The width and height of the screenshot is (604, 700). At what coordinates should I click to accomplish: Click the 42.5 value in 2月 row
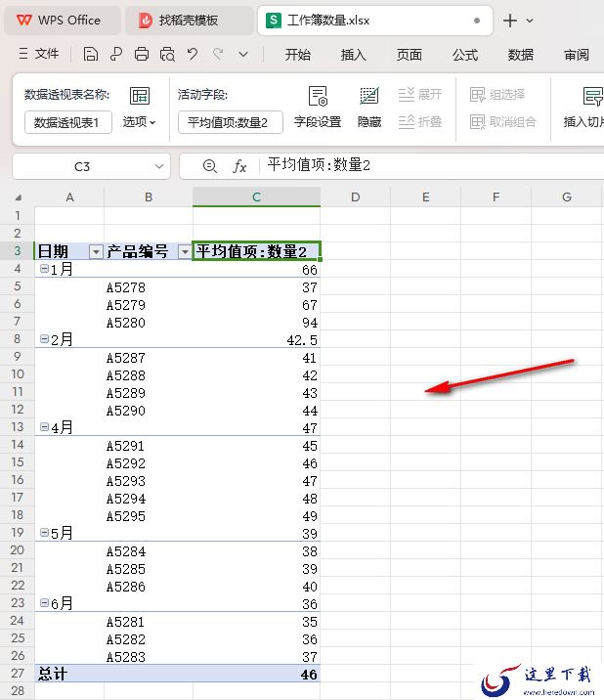(x=302, y=340)
